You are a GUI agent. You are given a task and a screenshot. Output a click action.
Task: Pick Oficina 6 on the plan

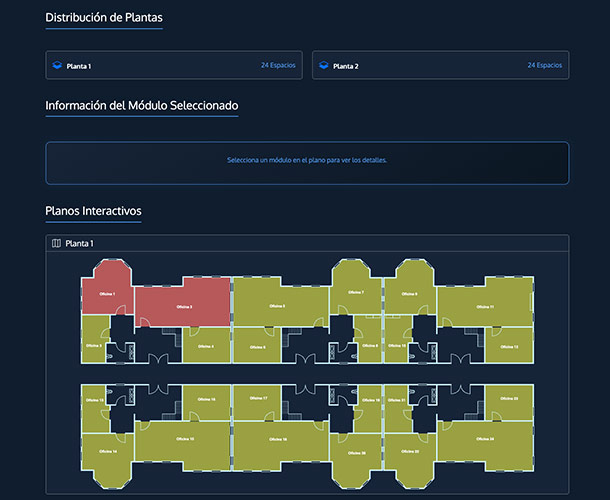[257, 346]
